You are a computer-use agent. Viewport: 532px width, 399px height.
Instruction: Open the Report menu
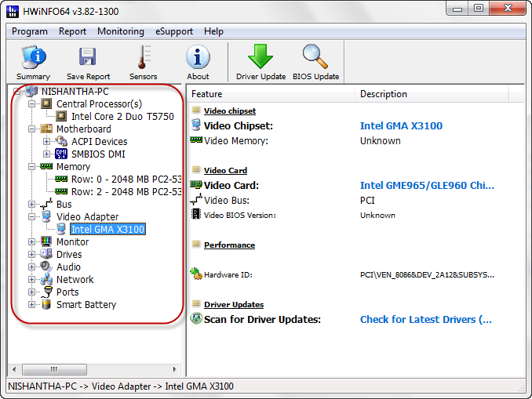(x=73, y=31)
